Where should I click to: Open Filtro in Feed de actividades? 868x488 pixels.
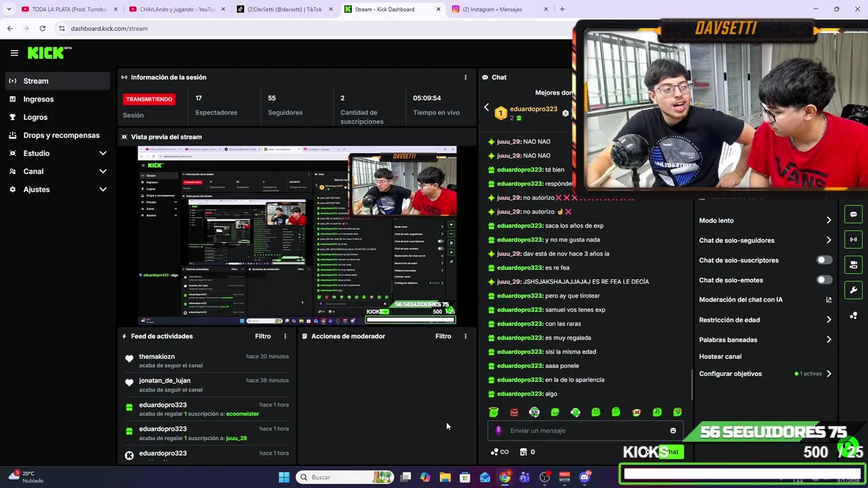click(262, 336)
